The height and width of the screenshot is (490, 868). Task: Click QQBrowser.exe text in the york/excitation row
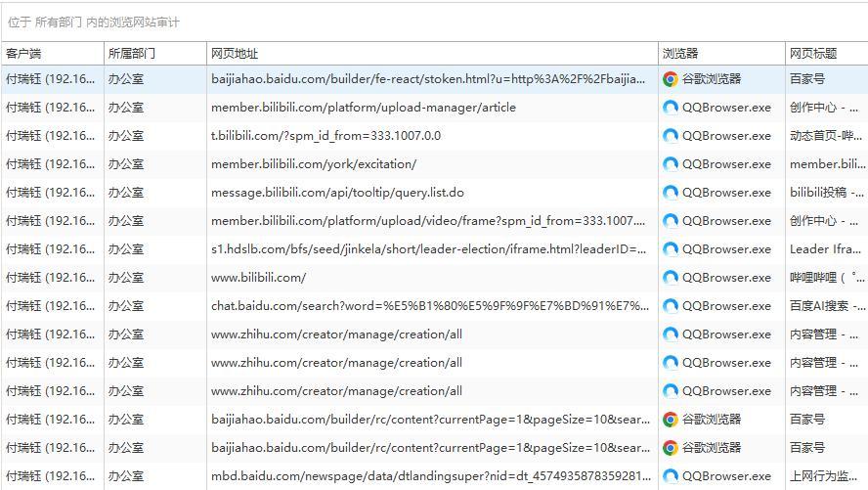pos(726,164)
